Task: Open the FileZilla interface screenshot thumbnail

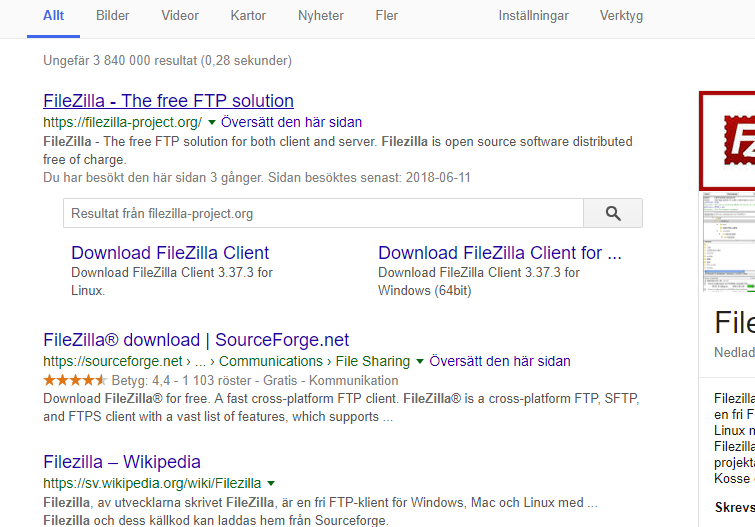Action: pos(727,242)
